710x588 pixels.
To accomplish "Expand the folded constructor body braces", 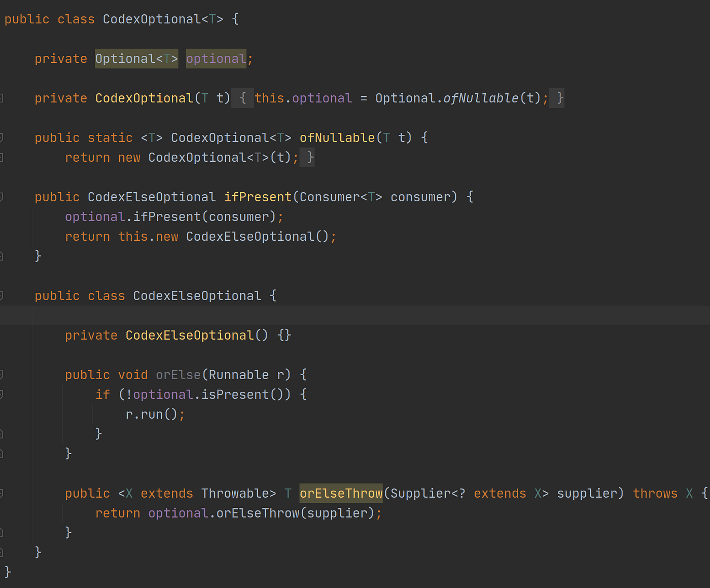I will tap(242, 98).
